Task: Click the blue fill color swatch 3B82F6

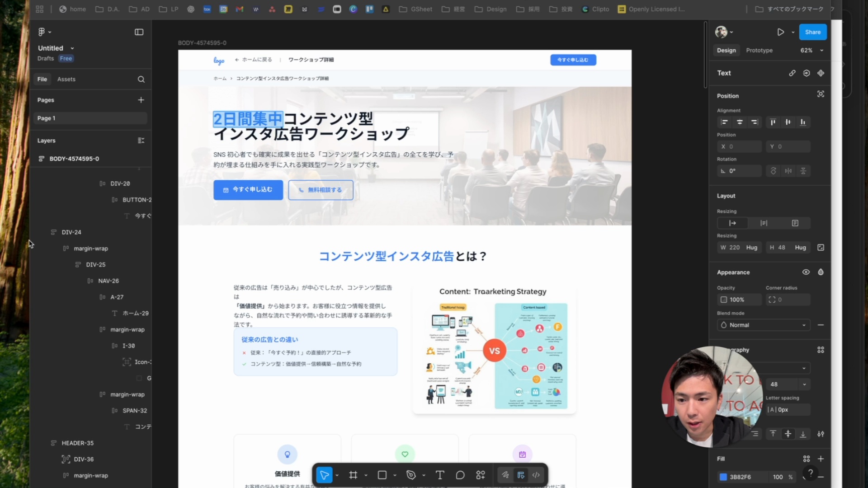Action: tap(722, 477)
